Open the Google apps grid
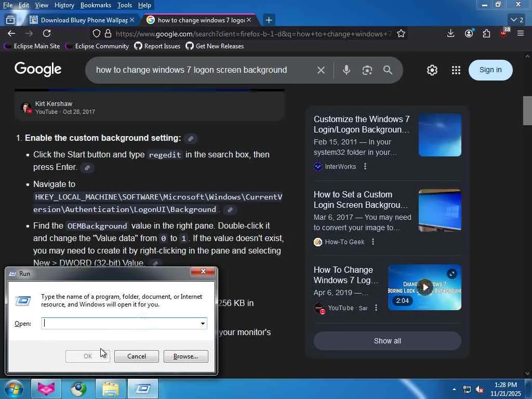The image size is (532, 399). click(x=456, y=70)
